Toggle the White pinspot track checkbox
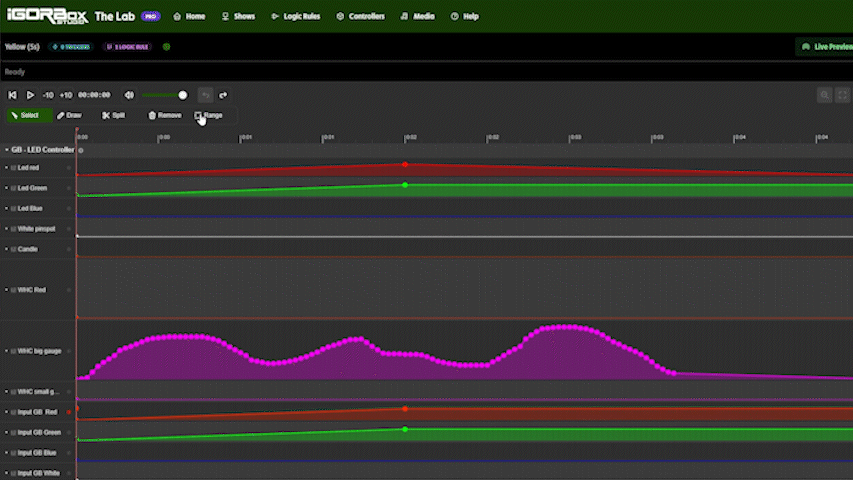Screen dimensions: 854x480 tap(14, 229)
